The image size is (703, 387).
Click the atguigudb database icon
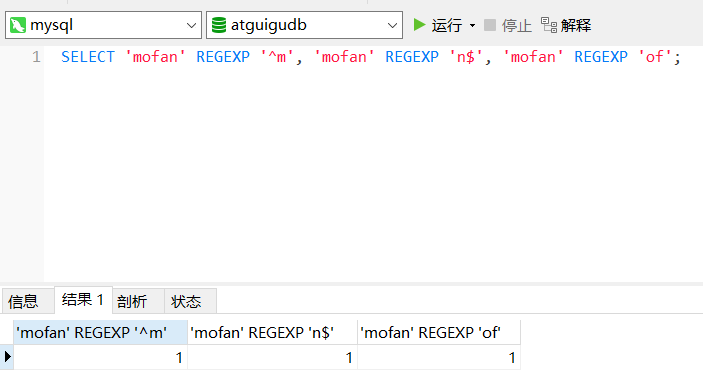(219, 25)
